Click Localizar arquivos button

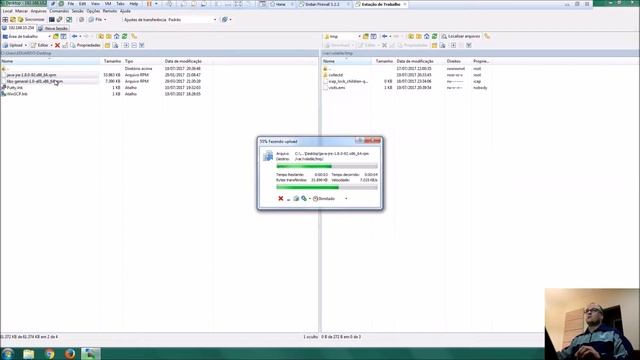460,36
